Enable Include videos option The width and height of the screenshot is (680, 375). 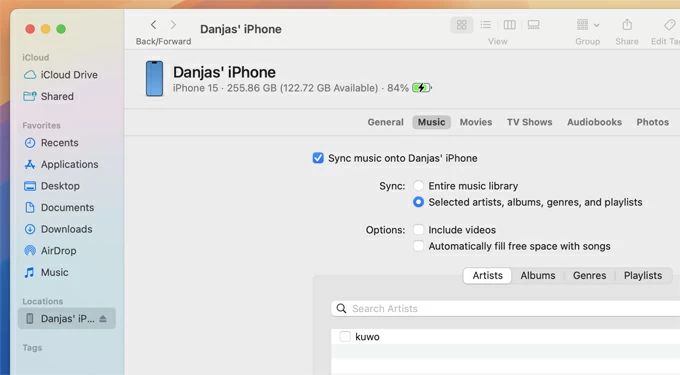click(x=418, y=229)
